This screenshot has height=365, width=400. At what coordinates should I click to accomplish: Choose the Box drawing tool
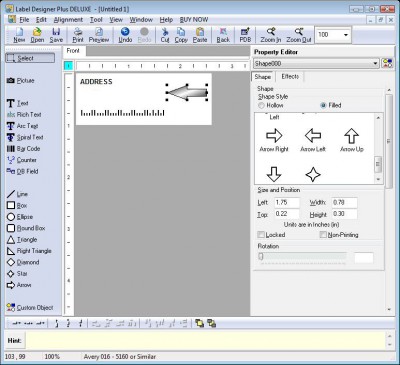[17, 205]
